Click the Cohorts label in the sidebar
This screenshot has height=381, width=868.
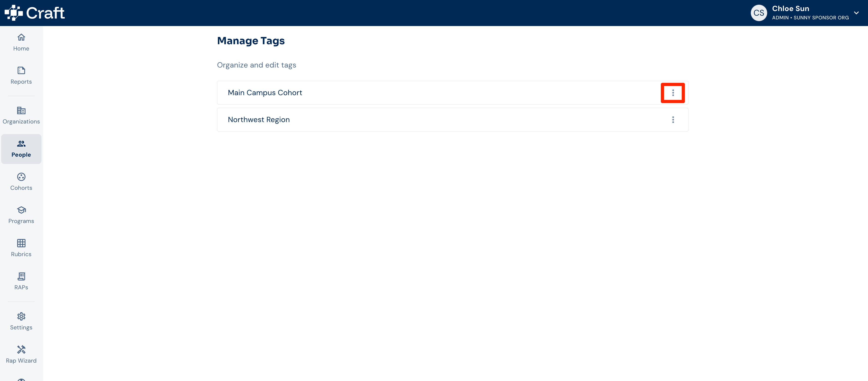[x=21, y=188]
